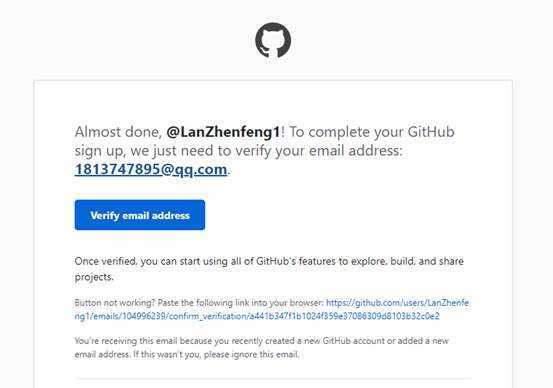Select the @LanZhenfeng1 username text
This screenshot has height=388, width=553.
tap(224, 132)
